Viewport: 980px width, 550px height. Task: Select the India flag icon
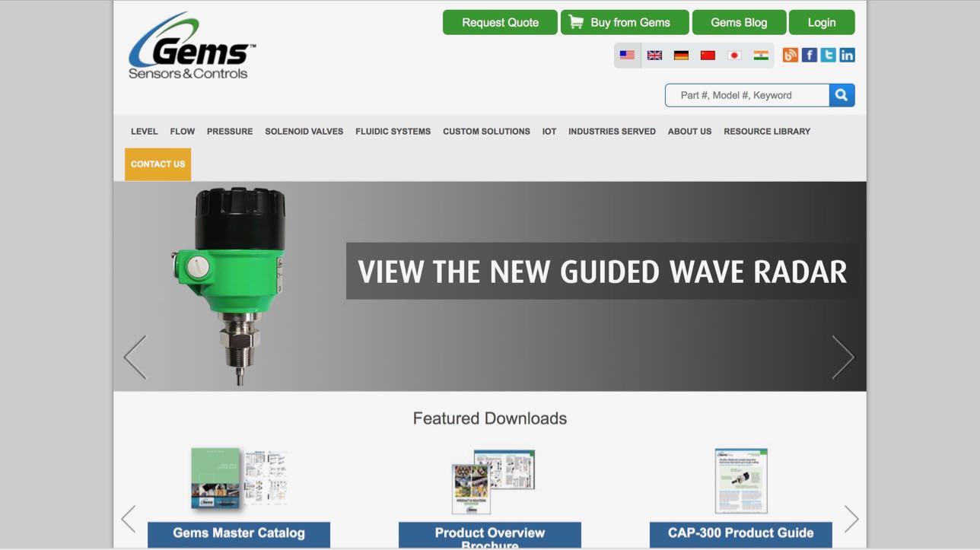point(761,56)
